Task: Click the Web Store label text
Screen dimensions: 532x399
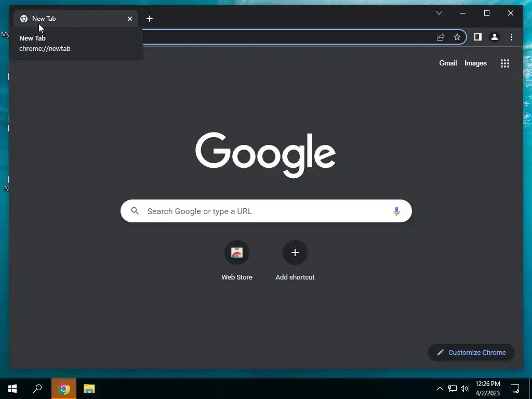Action: click(x=237, y=277)
